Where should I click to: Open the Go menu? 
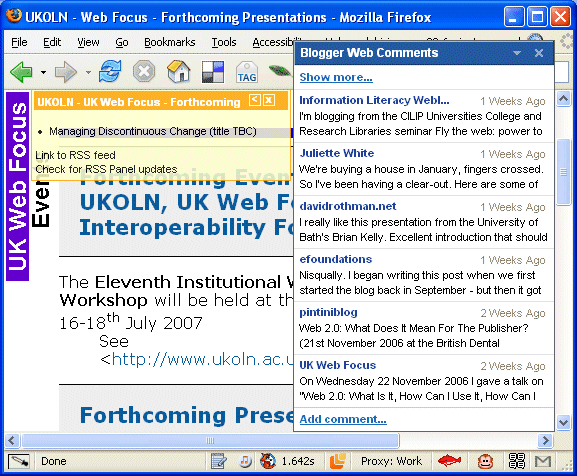coord(122,43)
